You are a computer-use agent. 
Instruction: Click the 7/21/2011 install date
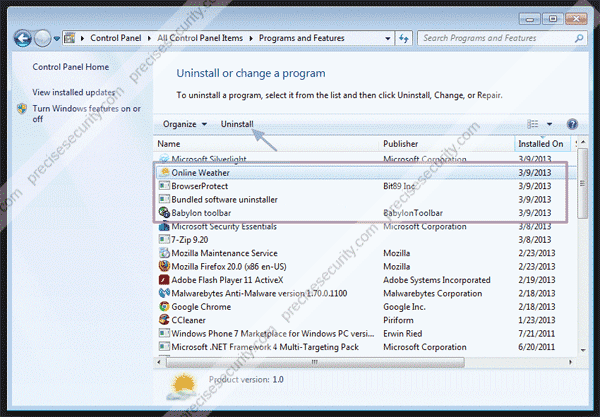click(537, 333)
